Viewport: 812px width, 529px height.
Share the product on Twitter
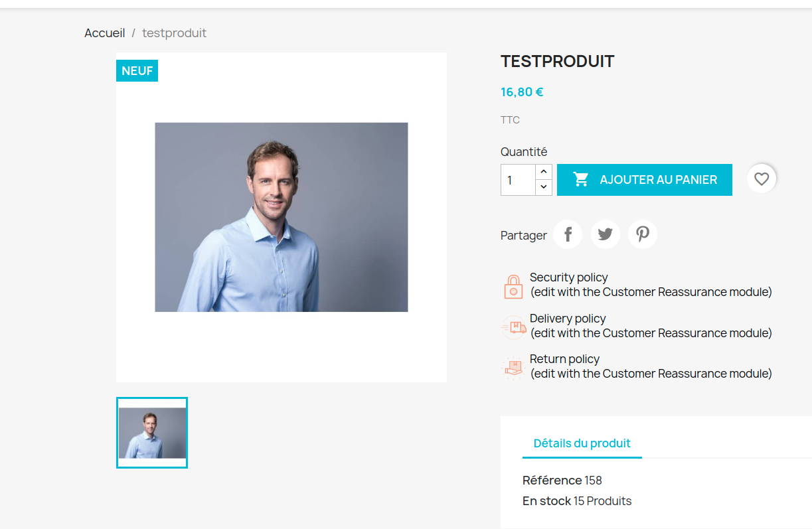pyautogui.click(x=605, y=234)
